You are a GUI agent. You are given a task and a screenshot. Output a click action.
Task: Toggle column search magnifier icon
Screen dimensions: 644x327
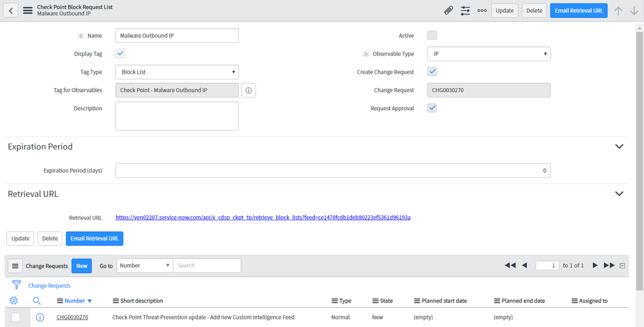point(37,301)
